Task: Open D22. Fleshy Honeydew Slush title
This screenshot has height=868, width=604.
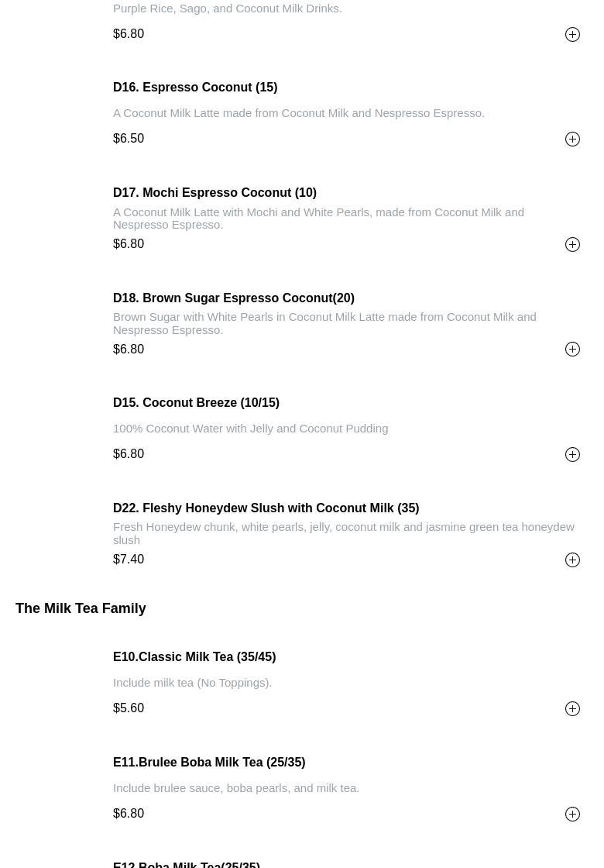Action: coord(266,508)
